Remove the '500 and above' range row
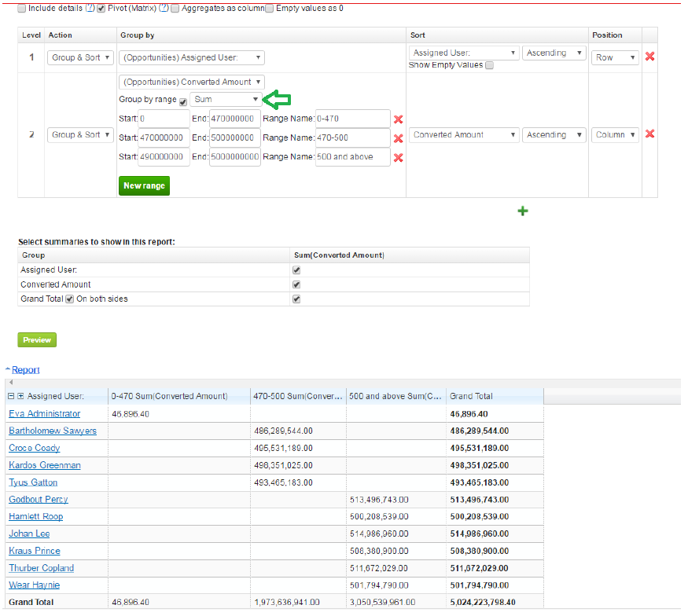688x616 pixels. [x=398, y=158]
